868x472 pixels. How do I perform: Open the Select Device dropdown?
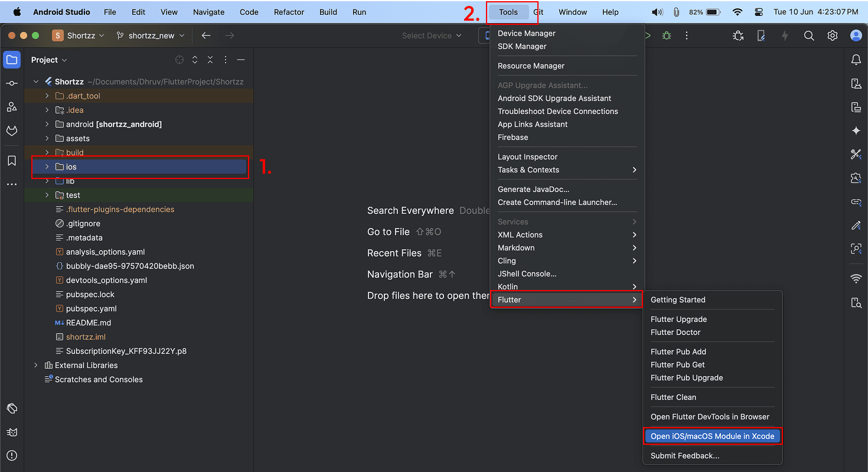point(431,36)
